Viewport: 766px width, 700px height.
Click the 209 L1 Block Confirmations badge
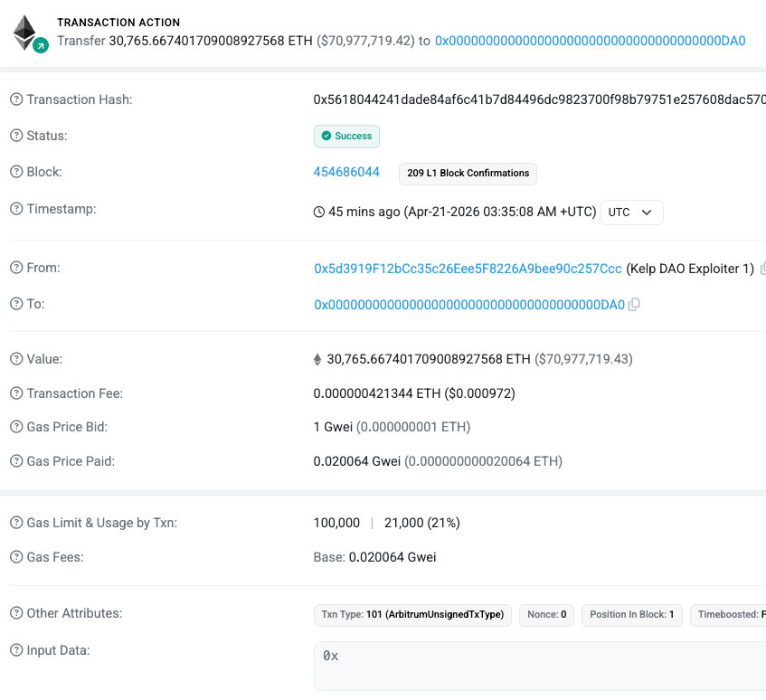(x=468, y=174)
